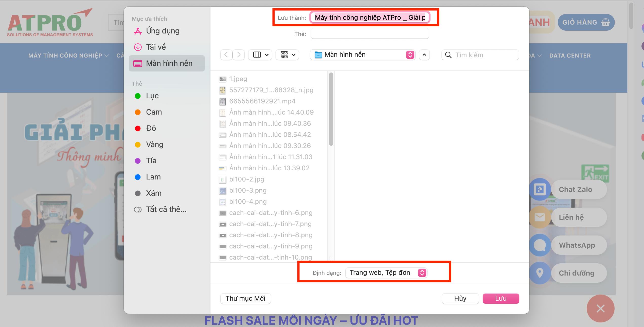The height and width of the screenshot is (327, 644).
Task: Open the column view mode dropdown
Action: (x=260, y=55)
